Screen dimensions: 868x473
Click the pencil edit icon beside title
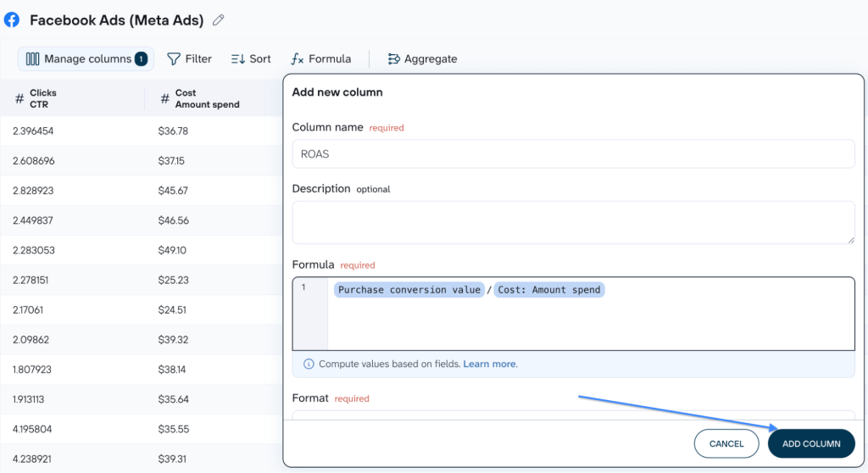click(x=219, y=20)
